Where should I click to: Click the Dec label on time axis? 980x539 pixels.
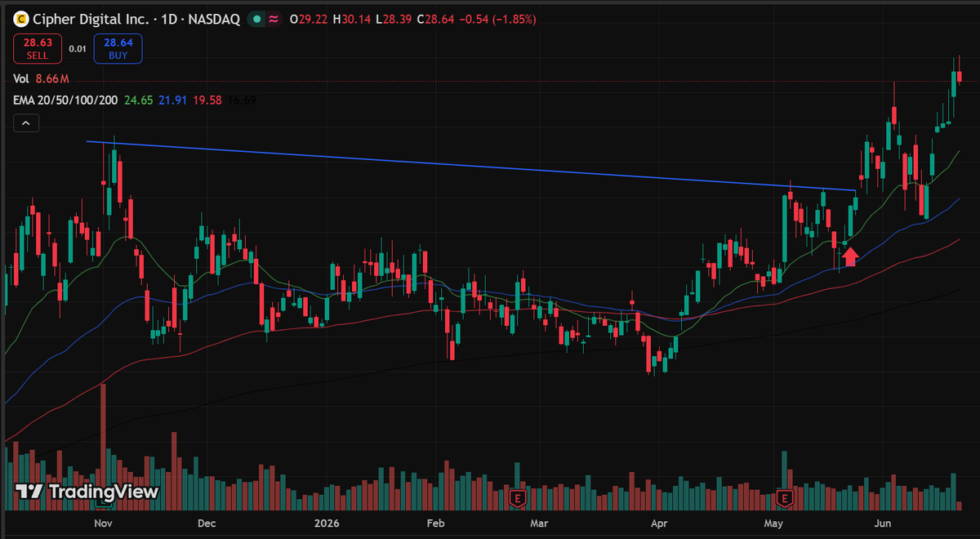click(207, 522)
